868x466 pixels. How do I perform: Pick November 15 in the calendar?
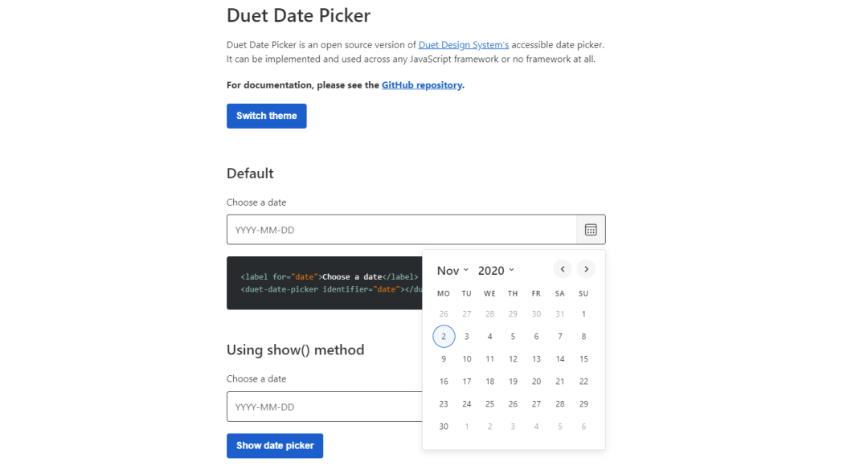coord(583,359)
